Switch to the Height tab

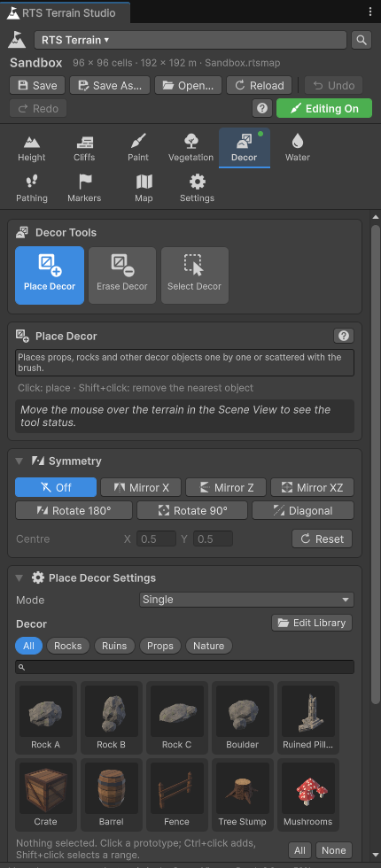coord(32,148)
